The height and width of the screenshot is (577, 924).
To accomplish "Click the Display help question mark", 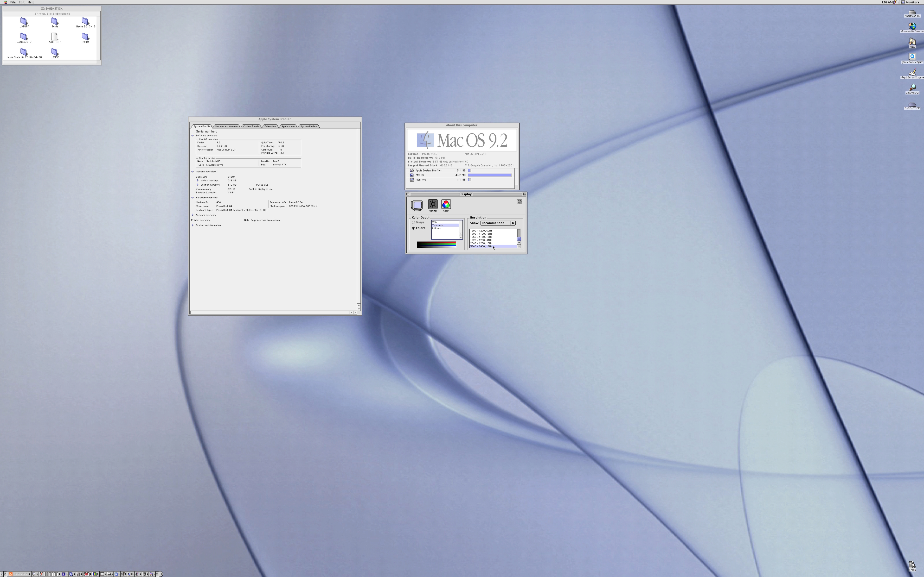I will [519, 202].
